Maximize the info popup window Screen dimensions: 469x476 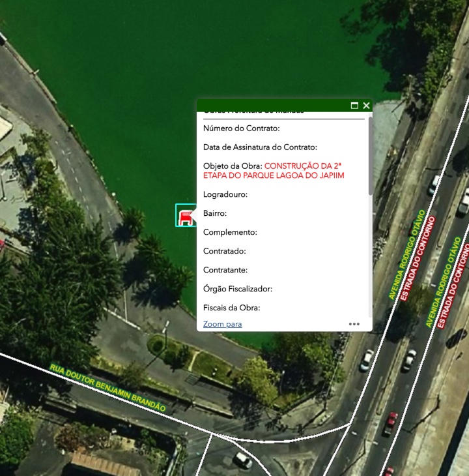(354, 106)
